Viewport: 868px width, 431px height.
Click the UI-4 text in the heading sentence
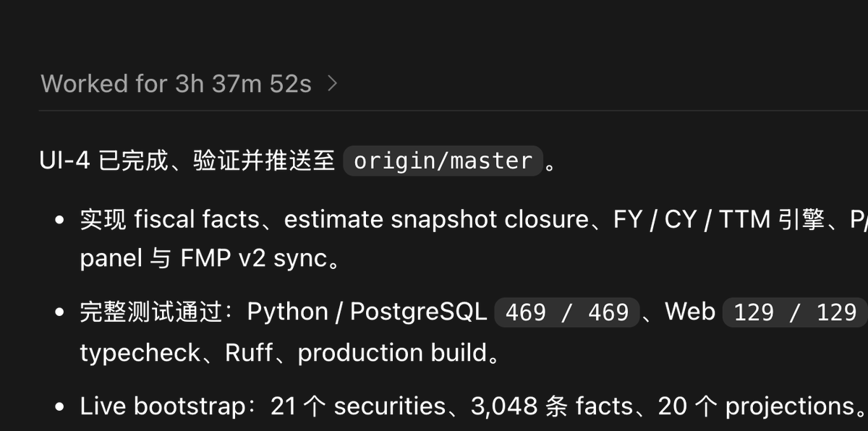(65, 161)
